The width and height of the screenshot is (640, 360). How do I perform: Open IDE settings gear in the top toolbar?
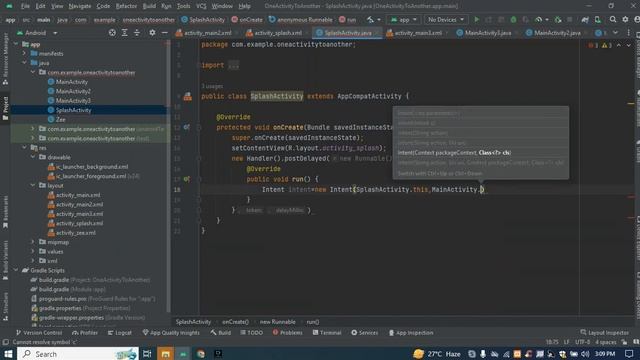[625, 19]
